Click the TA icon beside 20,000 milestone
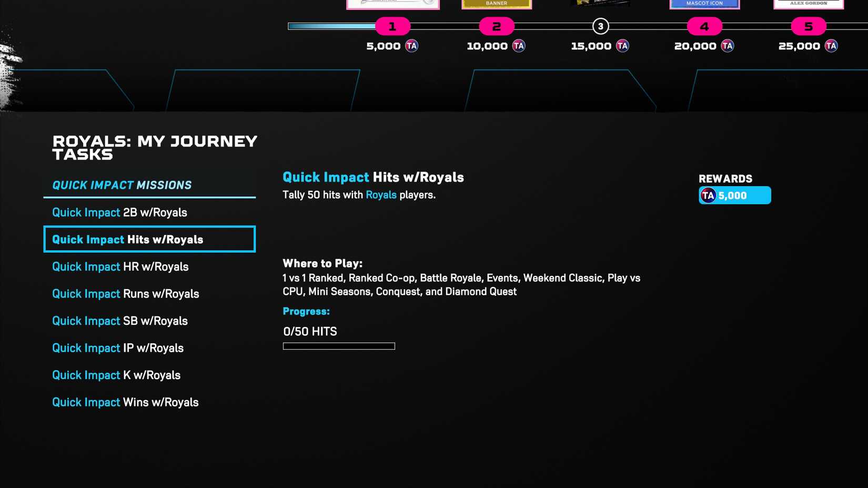Image resolution: width=868 pixels, height=488 pixels. 727,46
